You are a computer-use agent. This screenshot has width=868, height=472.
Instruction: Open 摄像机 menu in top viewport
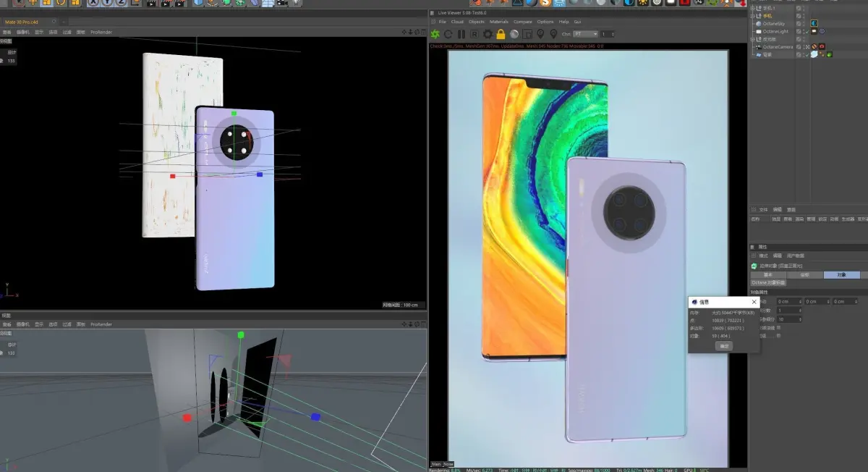point(22,32)
